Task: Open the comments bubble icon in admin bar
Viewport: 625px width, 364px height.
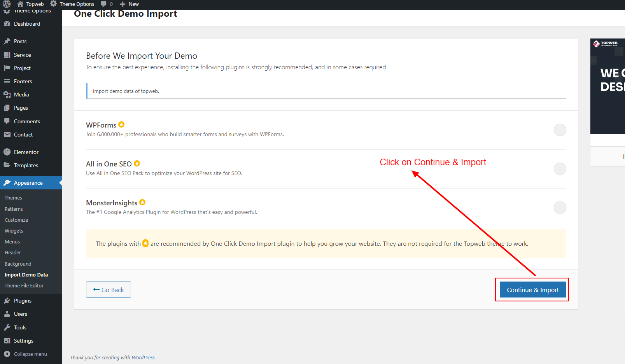Action: tap(103, 4)
